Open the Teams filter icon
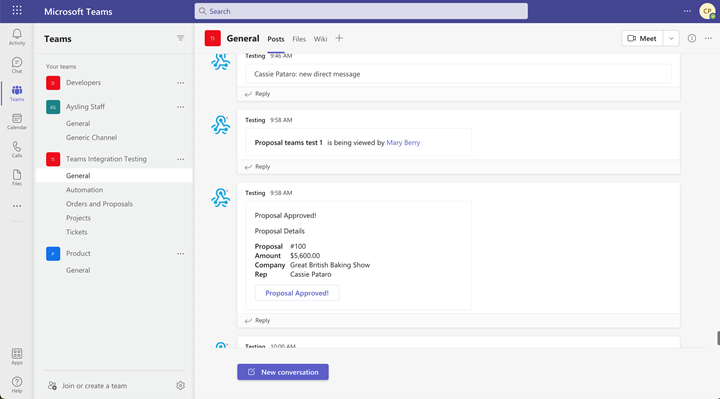720x399 pixels. tap(180, 38)
